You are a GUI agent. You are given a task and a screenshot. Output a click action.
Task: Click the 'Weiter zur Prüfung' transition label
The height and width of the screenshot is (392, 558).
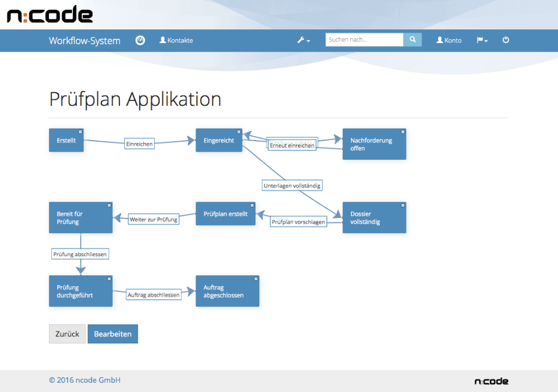(153, 219)
